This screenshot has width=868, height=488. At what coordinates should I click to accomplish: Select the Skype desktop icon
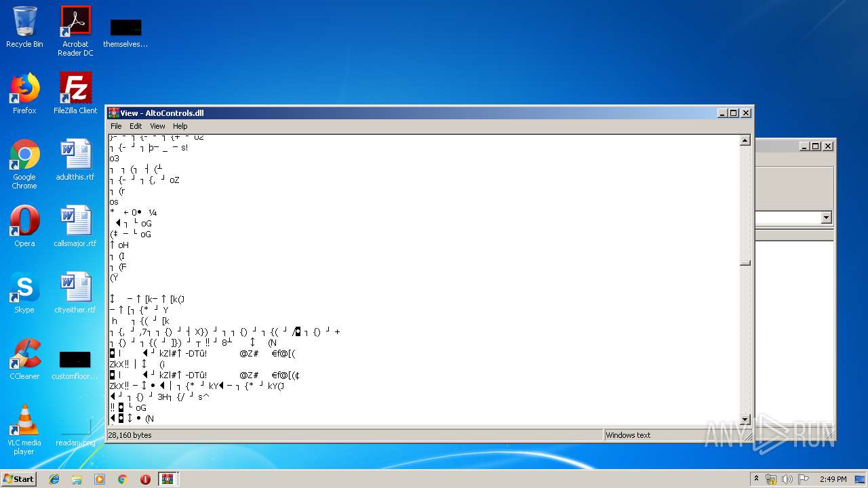[x=24, y=293]
